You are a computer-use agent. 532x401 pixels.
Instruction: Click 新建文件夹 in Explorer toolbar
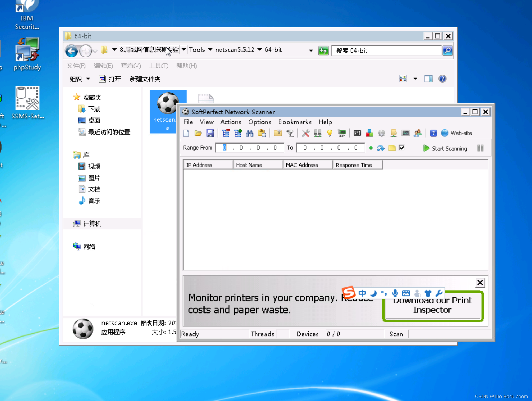tap(145, 79)
